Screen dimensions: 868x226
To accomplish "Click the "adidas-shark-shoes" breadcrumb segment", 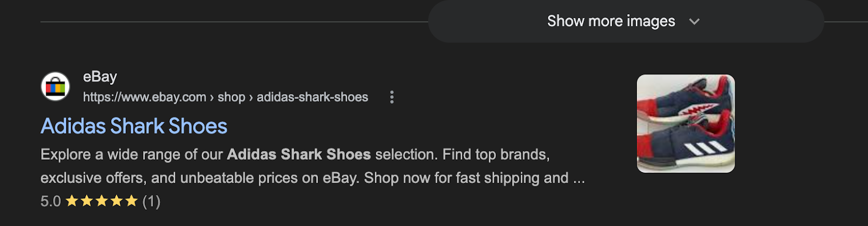I will [x=312, y=97].
